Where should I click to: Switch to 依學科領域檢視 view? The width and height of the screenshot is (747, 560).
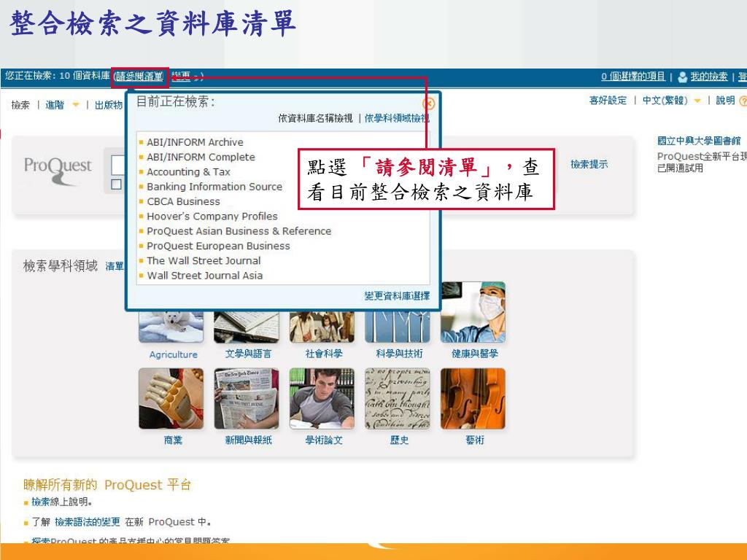click(x=397, y=118)
